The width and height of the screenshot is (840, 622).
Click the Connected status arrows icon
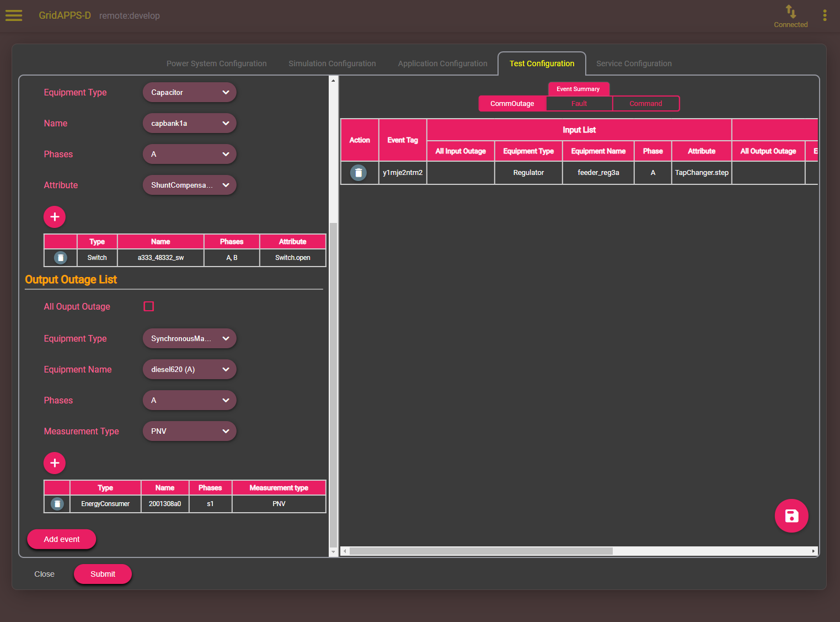pos(790,12)
